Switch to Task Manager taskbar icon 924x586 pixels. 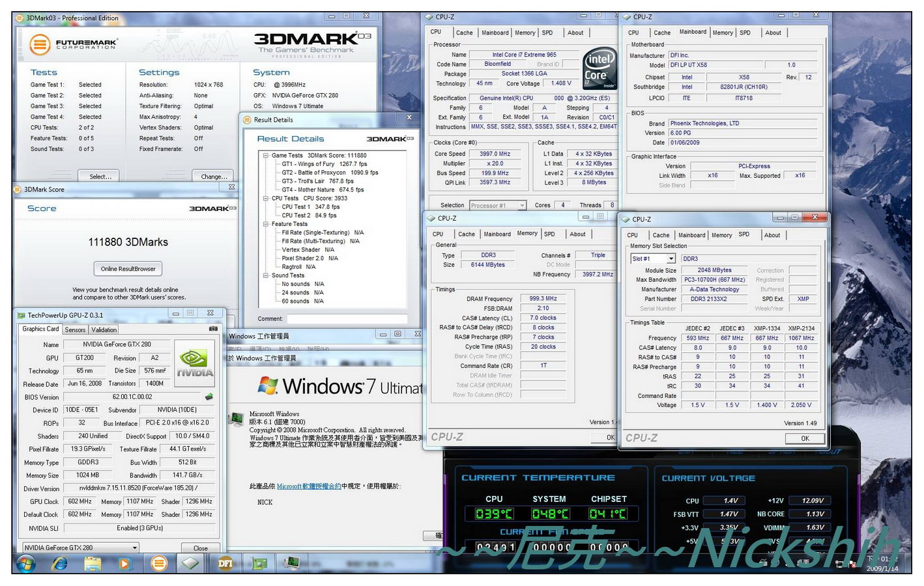[x=291, y=563]
